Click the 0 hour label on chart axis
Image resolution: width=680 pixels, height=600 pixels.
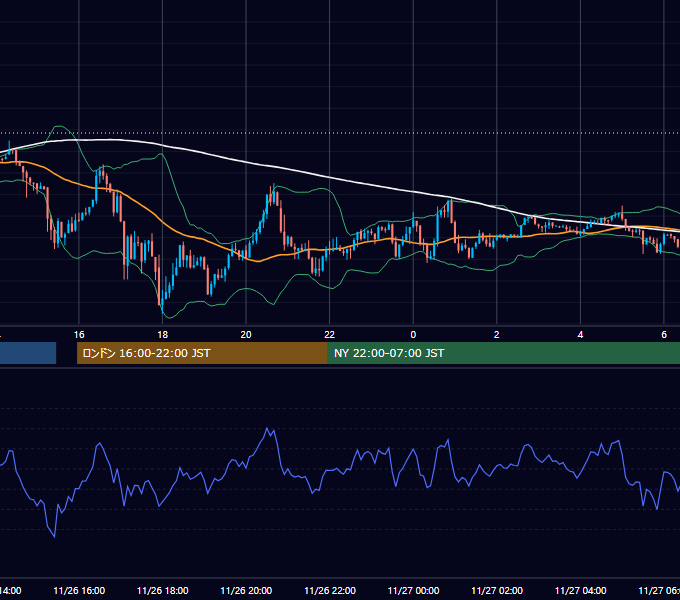(x=413, y=335)
